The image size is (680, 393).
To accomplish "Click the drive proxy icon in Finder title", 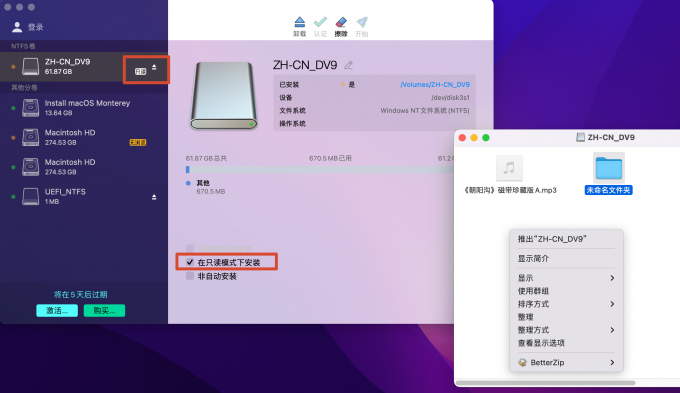I will [580, 138].
